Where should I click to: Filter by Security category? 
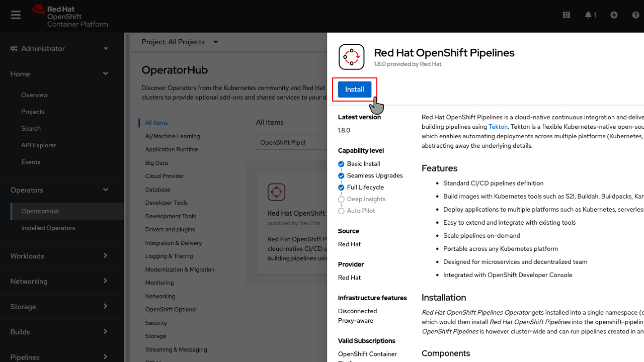(x=156, y=323)
